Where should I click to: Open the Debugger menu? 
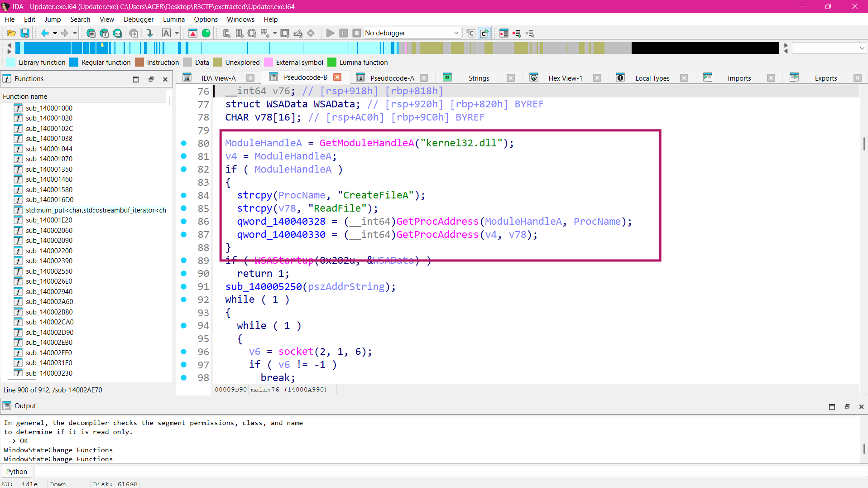point(139,19)
